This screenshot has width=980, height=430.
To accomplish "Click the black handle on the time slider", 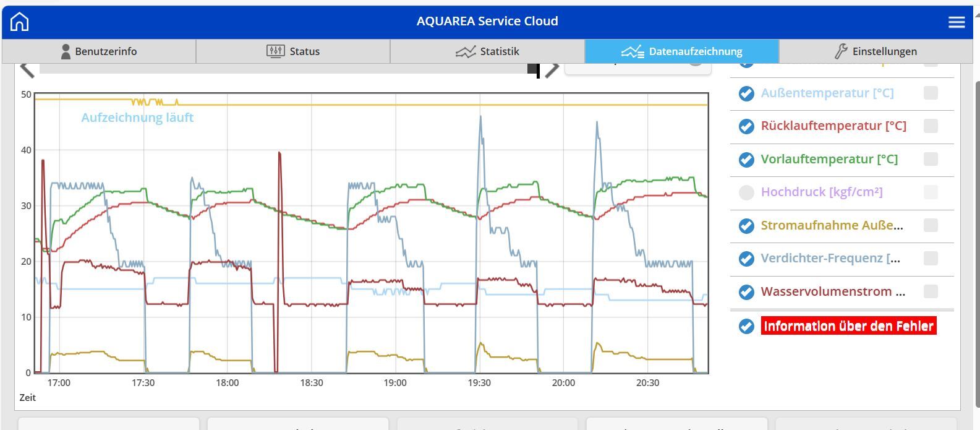I will (533, 69).
